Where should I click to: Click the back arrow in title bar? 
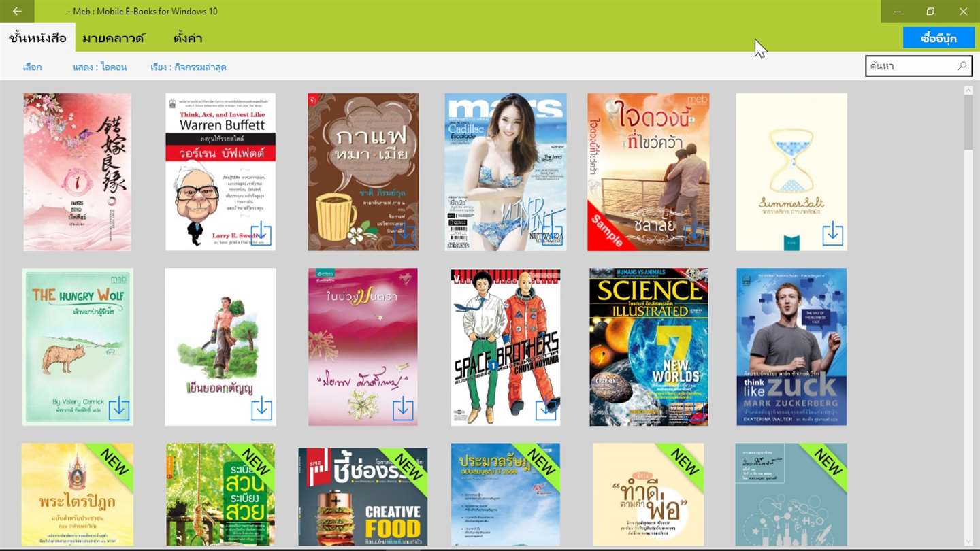point(17,12)
